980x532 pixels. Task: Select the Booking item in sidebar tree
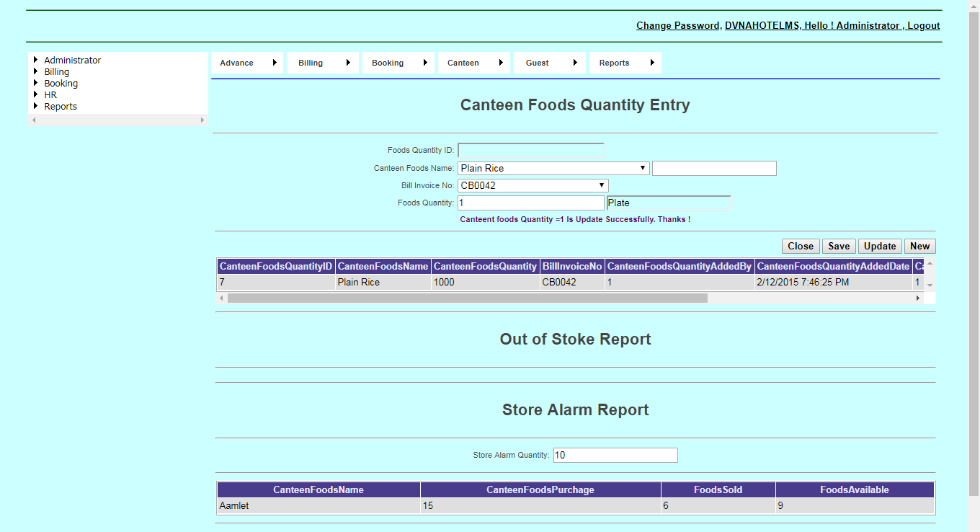tap(61, 84)
